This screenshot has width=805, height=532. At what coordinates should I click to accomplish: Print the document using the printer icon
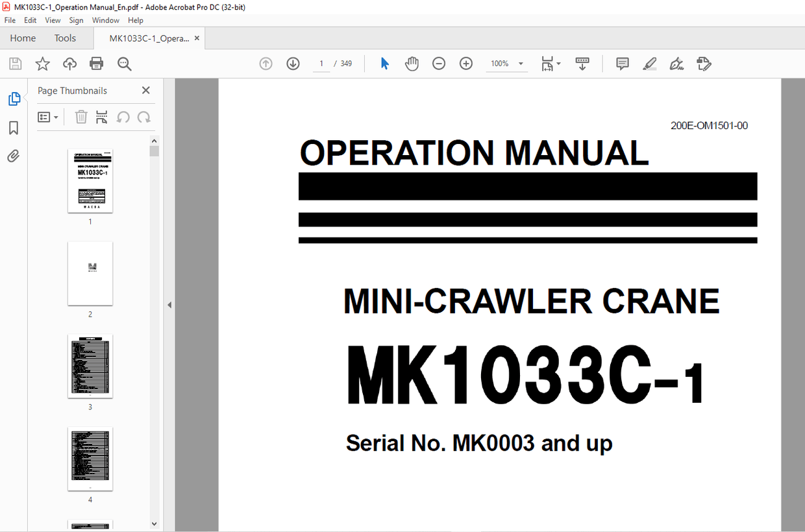(96, 63)
